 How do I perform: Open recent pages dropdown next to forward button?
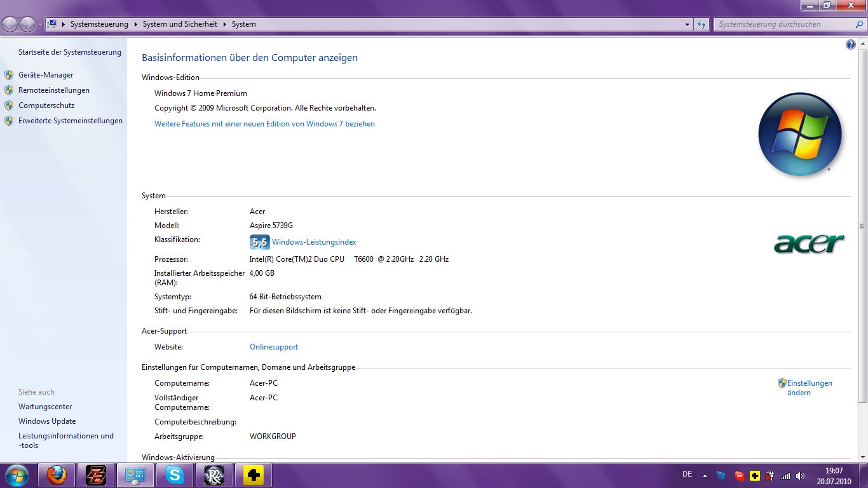(x=41, y=24)
